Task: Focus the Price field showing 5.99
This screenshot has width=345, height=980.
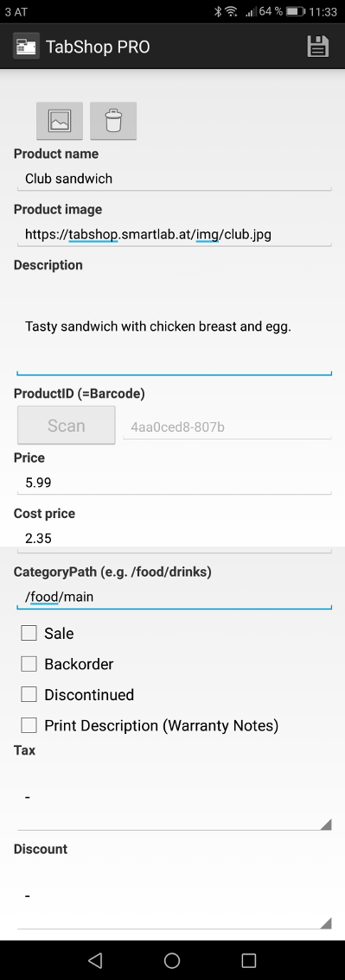Action: pos(174,483)
